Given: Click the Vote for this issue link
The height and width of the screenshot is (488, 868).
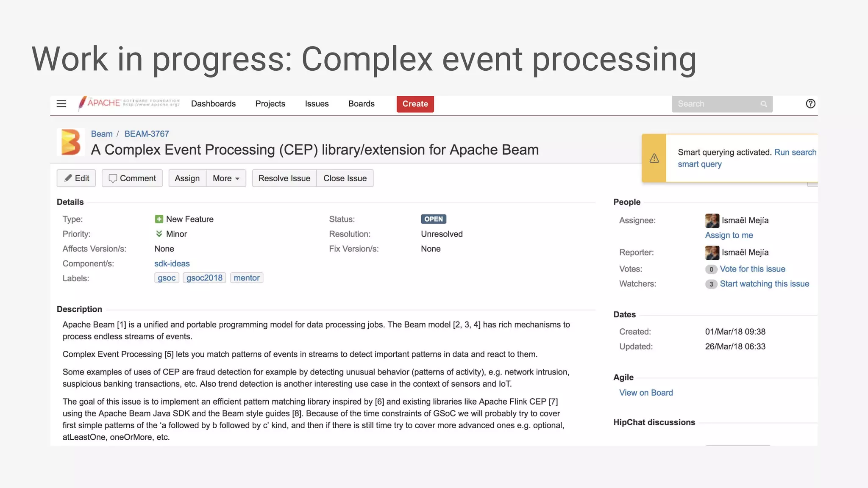Looking at the screenshot, I should point(752,269).
